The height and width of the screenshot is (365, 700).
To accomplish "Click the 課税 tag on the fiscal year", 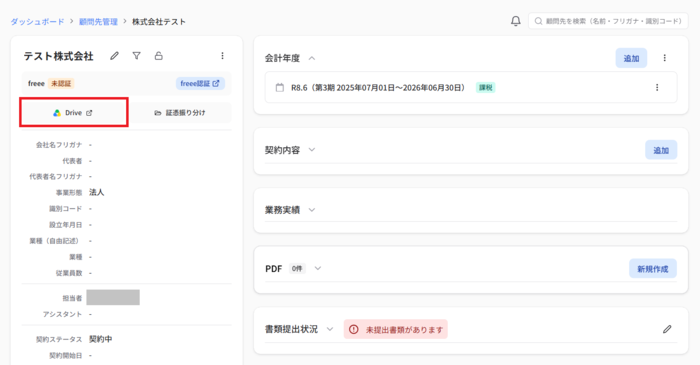I will click(486, 87).
